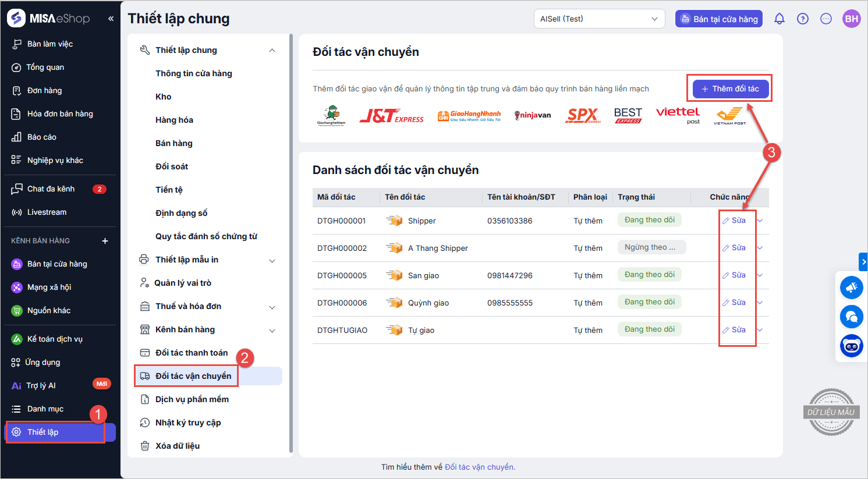Screen dimensions: 868x479
Task: Collapse the Thiết lập chung section
Action: click(272, 51)
